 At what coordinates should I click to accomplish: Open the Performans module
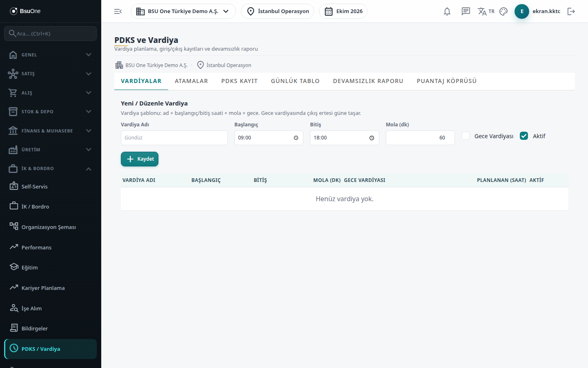point(50,247)
